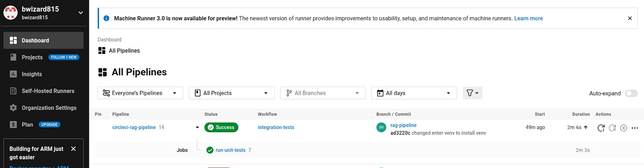Image resolution: width=644 pixels, height=168 pixels.
Task: Click the rerun from failed icon
Action: pos(612,128)
